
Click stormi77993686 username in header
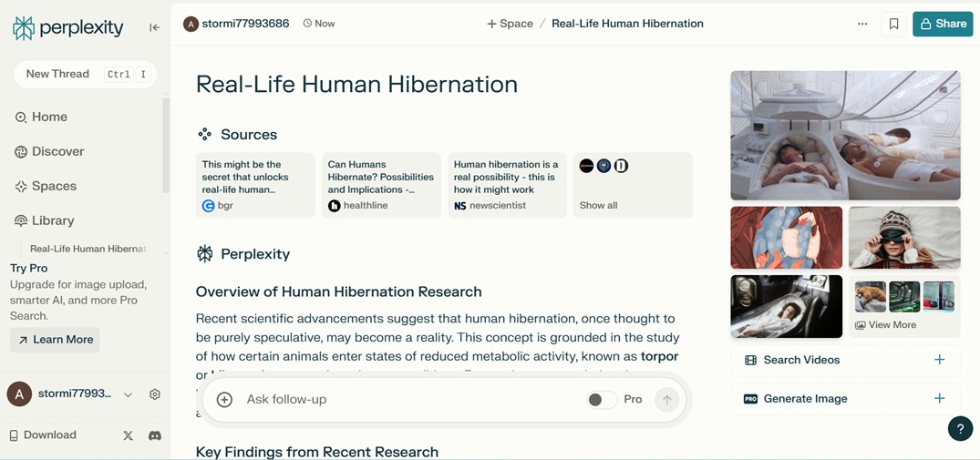click(245, 24)
